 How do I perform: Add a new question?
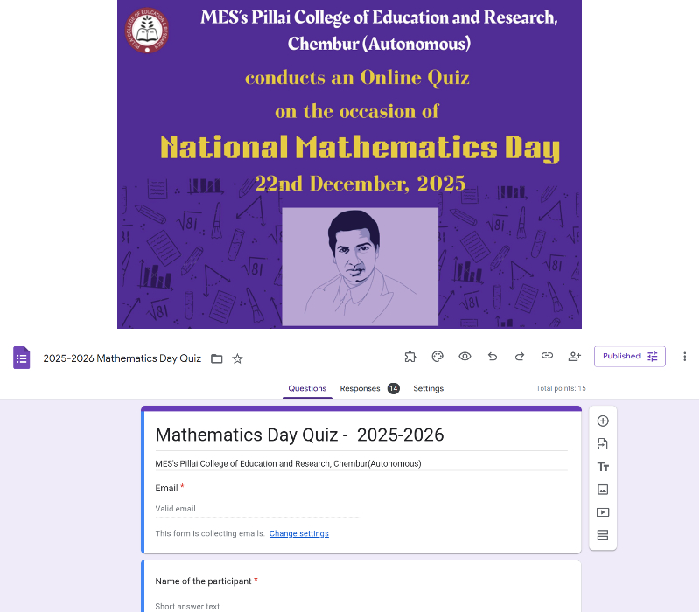tap(603, 421)
